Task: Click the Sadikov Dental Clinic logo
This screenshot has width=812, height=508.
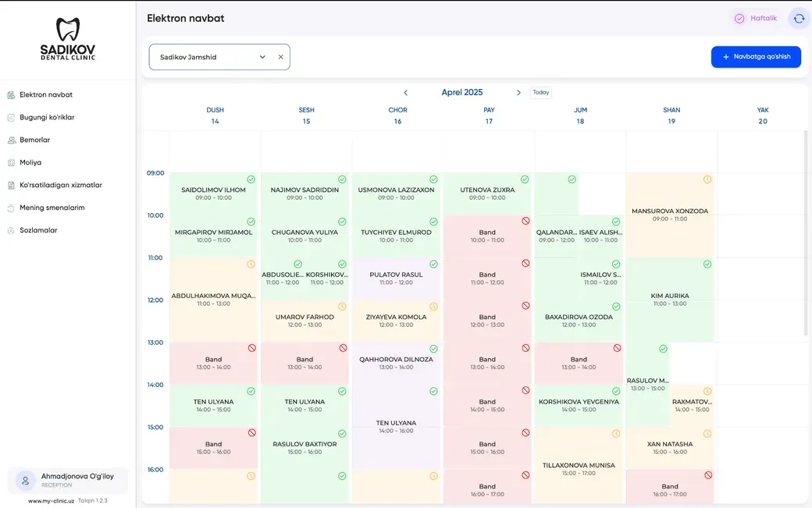Action: (x=68, y=39)
